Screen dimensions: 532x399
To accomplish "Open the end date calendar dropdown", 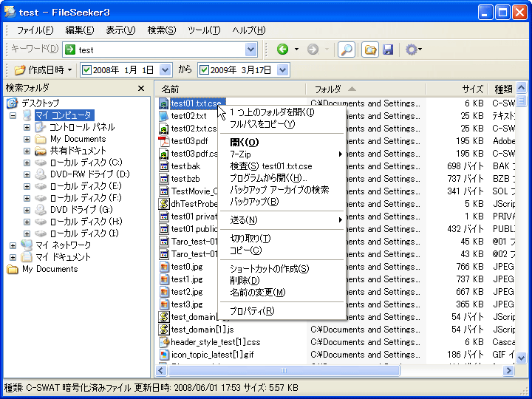I will (x=282, y=70).
